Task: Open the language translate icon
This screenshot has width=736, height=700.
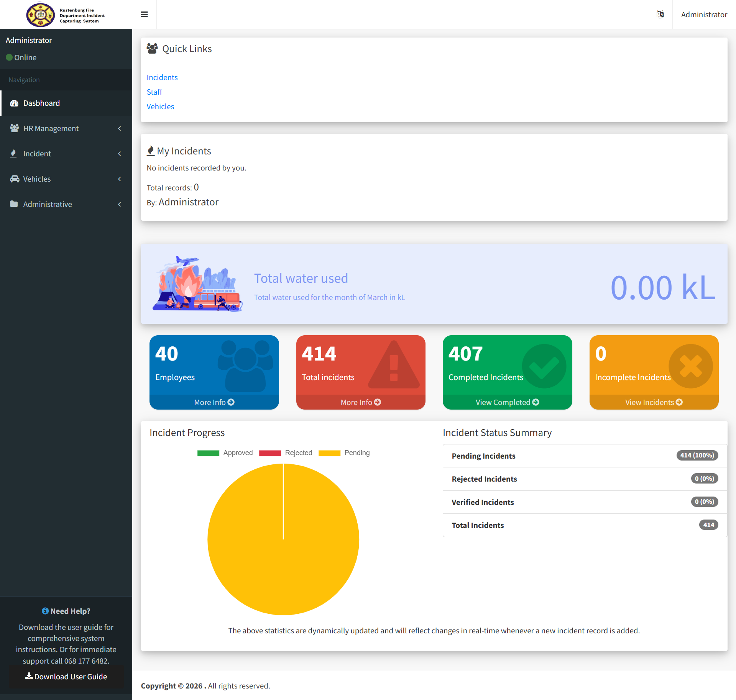Action: click(x=660, y=15)
